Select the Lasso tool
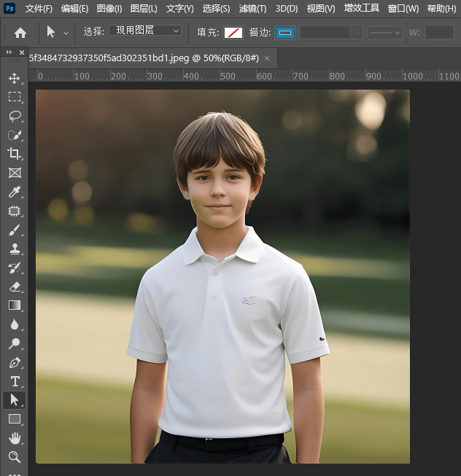 point(15,116)
